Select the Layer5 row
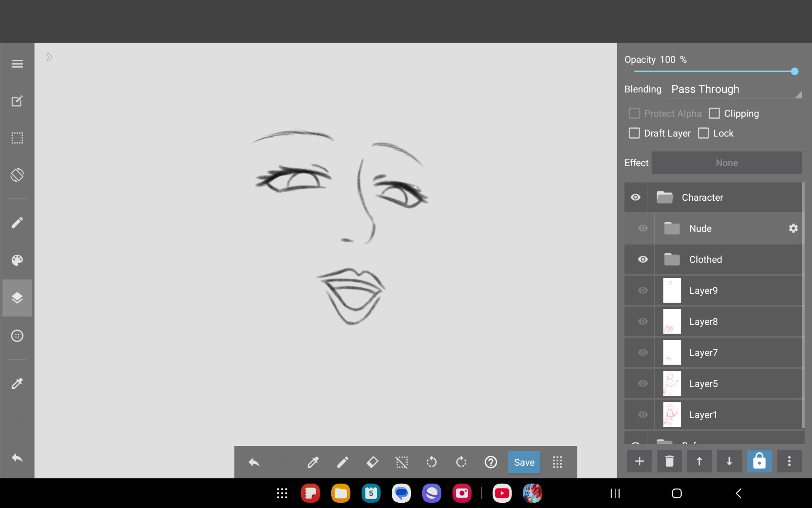 [x=713, y=384]
